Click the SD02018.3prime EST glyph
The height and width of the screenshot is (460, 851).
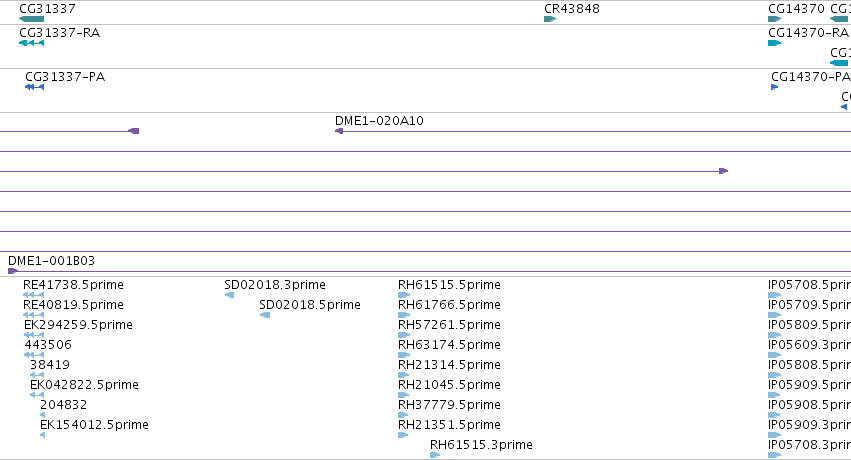[x=230, y=295]
